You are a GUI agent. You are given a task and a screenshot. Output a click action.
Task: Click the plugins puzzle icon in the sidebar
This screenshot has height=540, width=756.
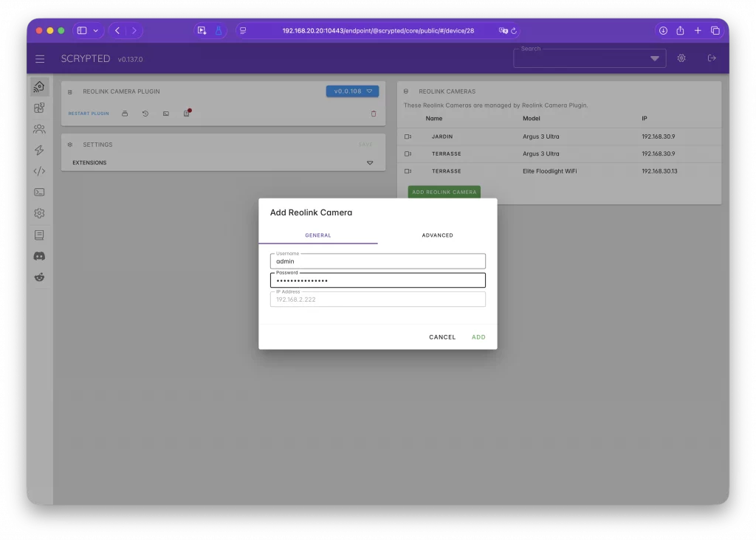coord(39,108)
